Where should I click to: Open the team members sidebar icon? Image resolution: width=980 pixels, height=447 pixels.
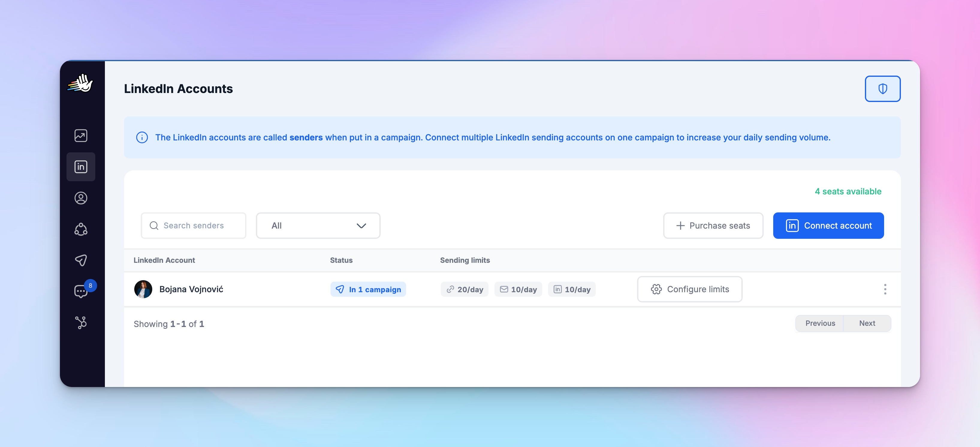click(81, 229)
